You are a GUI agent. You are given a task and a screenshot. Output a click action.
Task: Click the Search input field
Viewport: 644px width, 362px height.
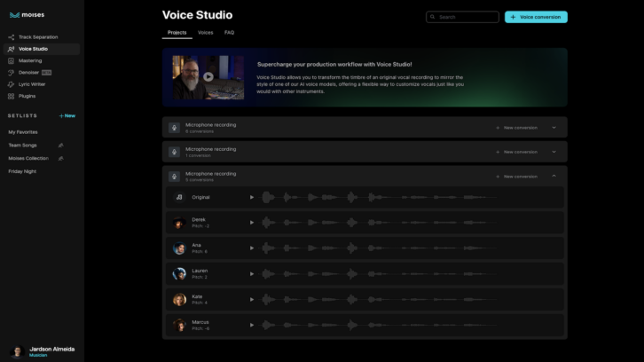coord(462,17)
